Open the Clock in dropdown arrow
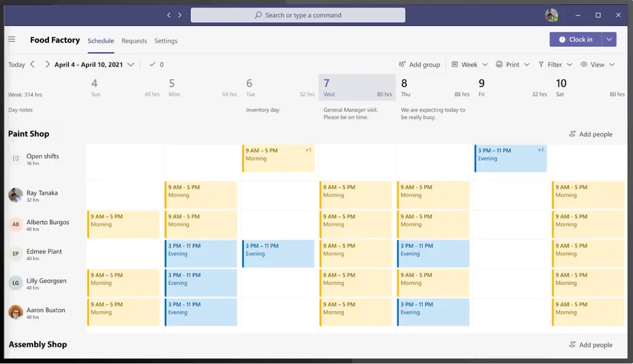Image resolution: width=633 pixels, height=364 pixels. tap(609, 40)
